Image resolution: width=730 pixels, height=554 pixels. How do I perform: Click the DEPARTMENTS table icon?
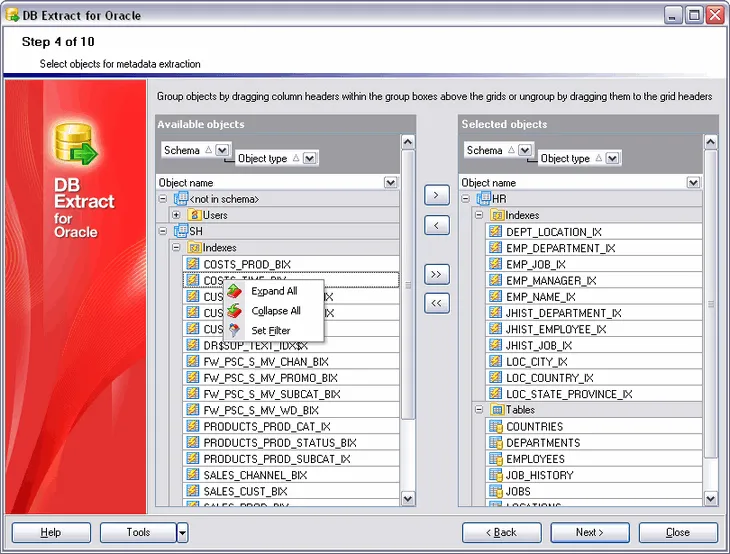click(496, 442)
